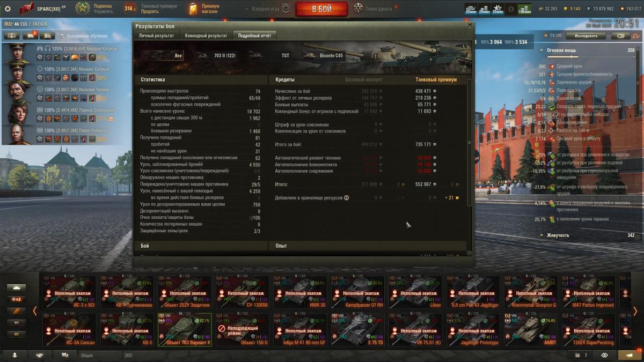
Task: Select AMBT tank in carousel
Action: (x=531, y=330)
